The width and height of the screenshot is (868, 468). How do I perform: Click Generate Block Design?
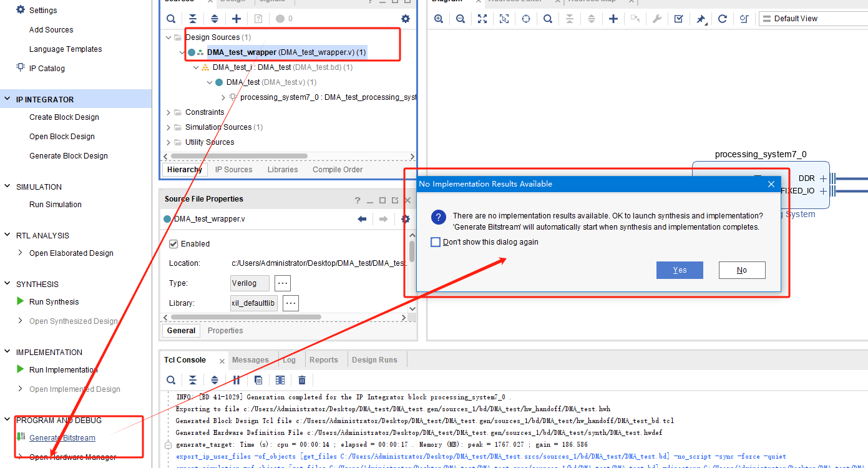pos(69,156)
